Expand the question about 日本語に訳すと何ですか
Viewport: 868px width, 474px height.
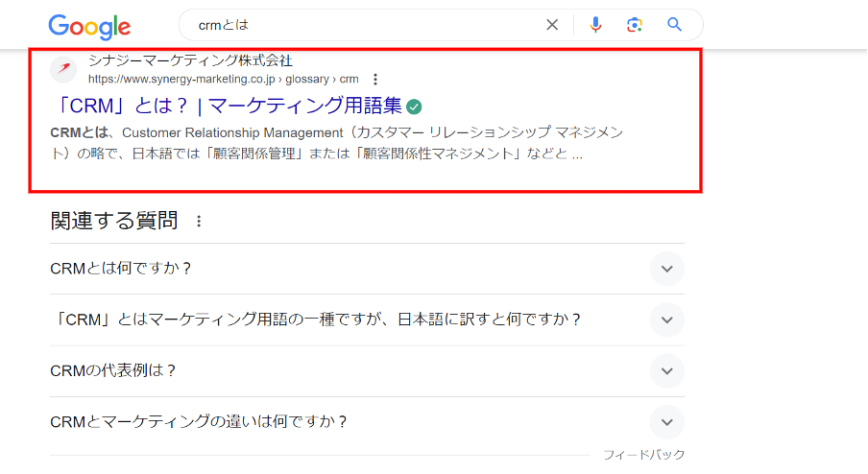pyautogui.click(x=367, y=320)
